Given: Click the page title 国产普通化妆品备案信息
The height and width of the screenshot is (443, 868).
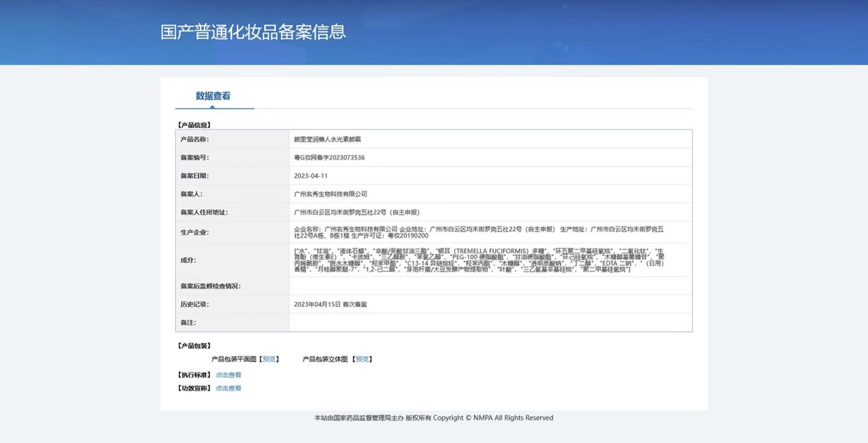Looking at the screenshot, I should [253, 32].
